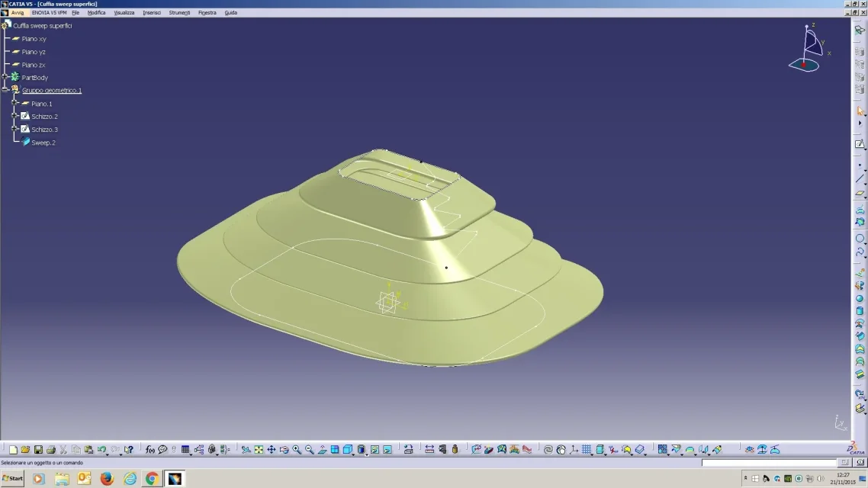Image resolution: width=868 pixels, height=488 pixels.
Task: Show hidden icons in the system tray
Action: (746, 479)
